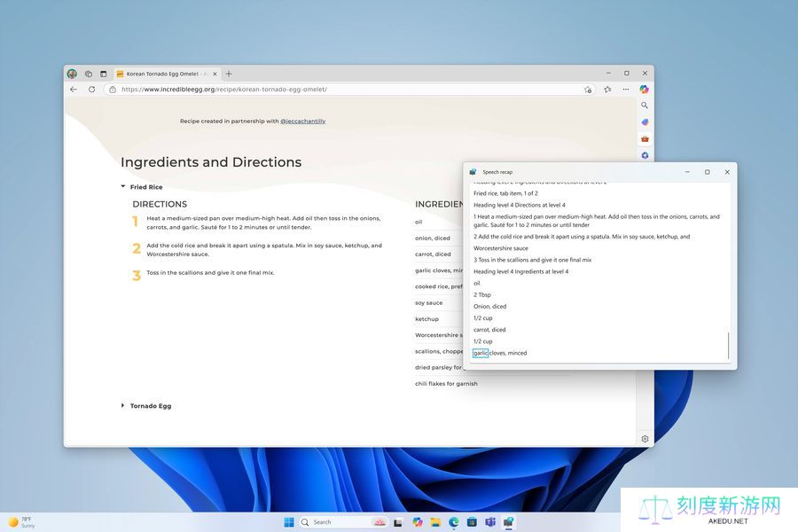Click 'carrot, diced' on the webpage
This screenshot has height=532, width=798.
click(433, 254)
